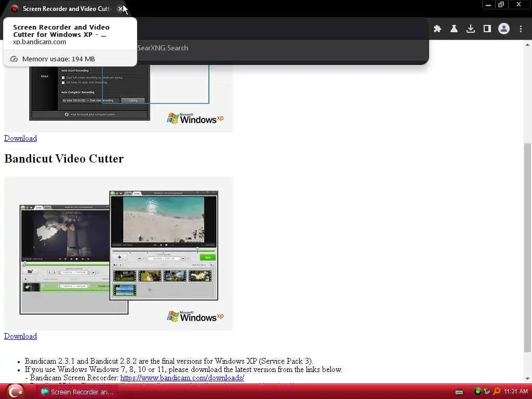
Task: Click the final versions for Windows XP bullet text
Action: [x=169, y=361]
